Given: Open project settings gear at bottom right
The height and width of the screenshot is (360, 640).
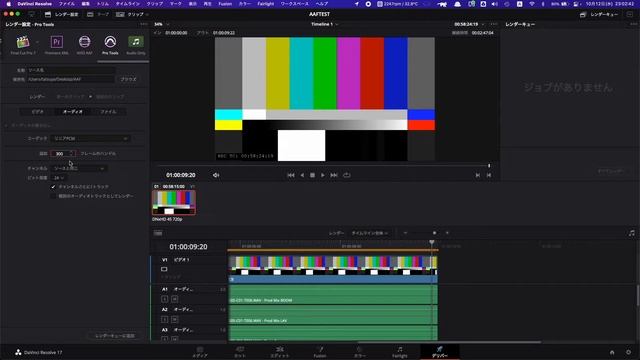Looking at the screenshot, I should [628, 352].
